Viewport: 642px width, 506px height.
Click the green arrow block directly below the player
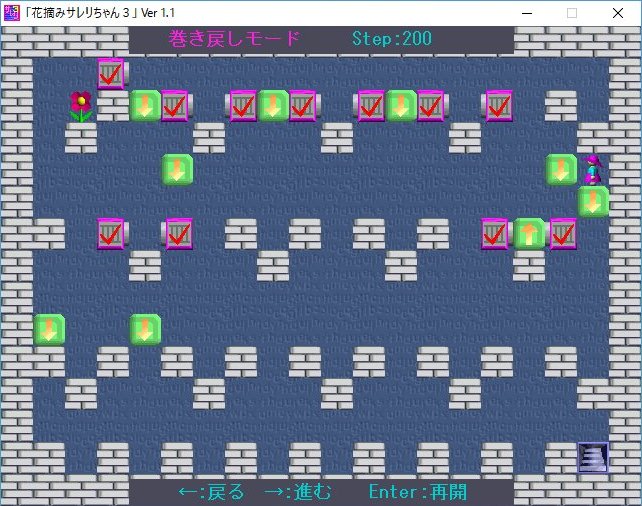point(593,201)
